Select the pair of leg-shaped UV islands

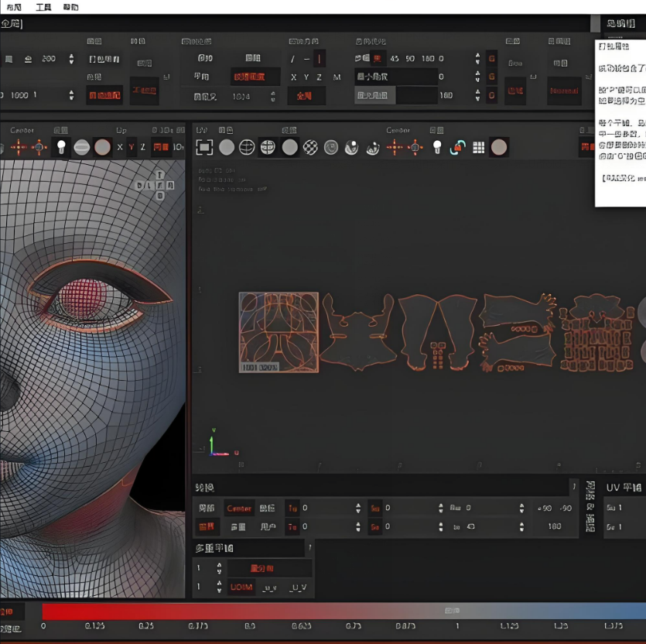(x=437, y=332)
